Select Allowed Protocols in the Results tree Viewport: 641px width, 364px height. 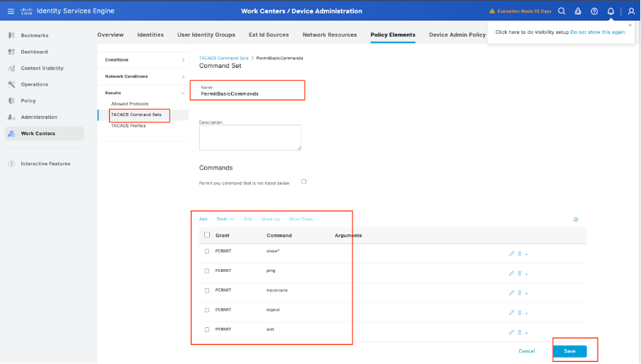point(130,103)
